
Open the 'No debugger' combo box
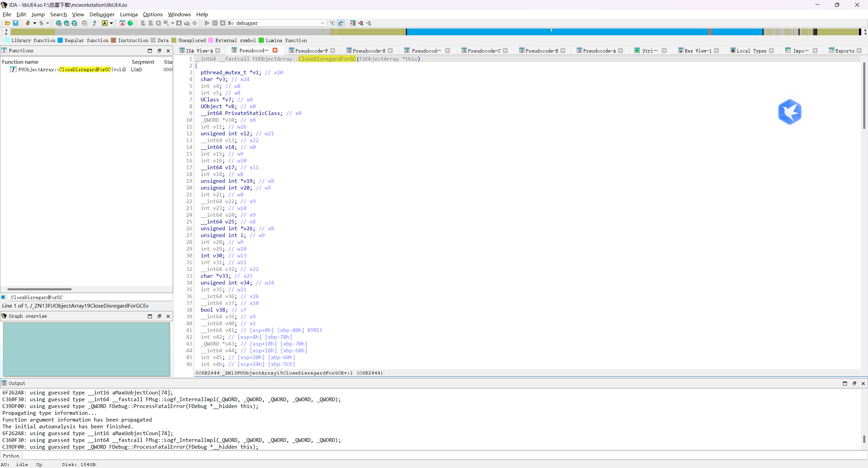tap(276, 23)
